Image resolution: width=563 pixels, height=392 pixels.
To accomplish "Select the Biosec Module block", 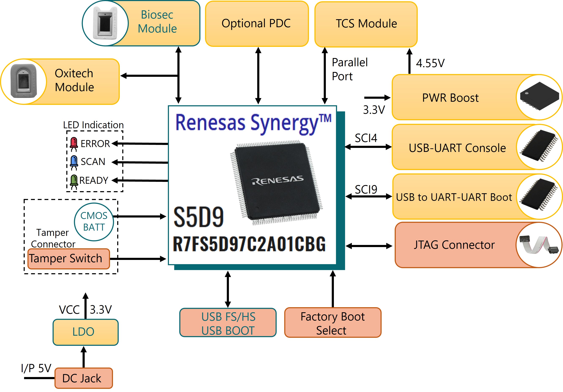I will point(141,23).
